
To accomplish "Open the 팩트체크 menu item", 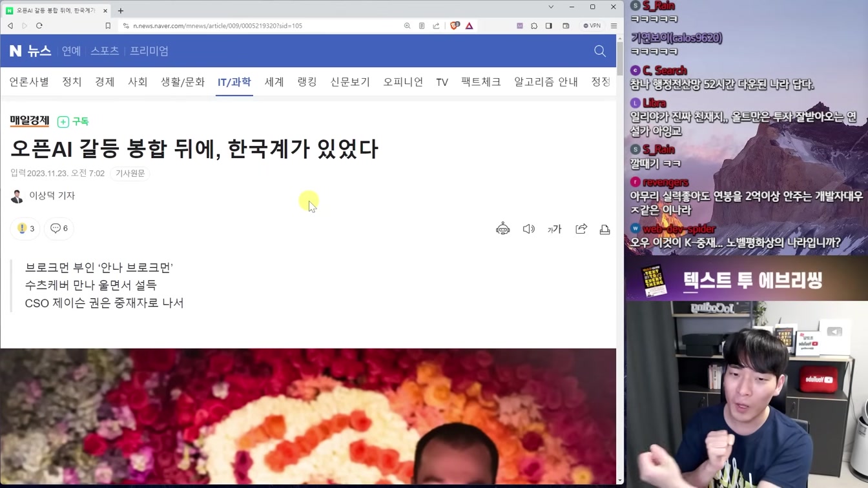I will pyautogui.click(x=481, y=82).
